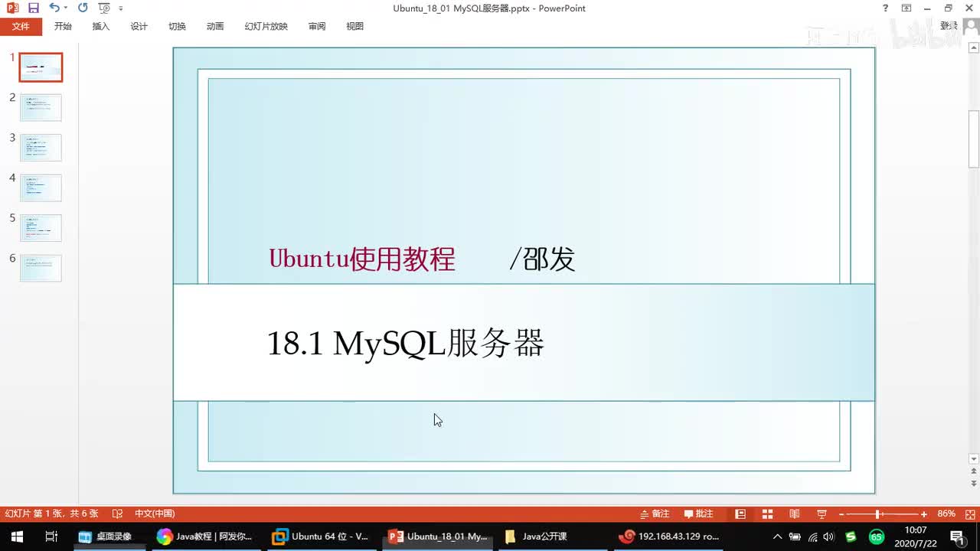The width and height of the screenshot is (980, 551).
Task: Zoom in with the plus button
Action: coord(924,514)
